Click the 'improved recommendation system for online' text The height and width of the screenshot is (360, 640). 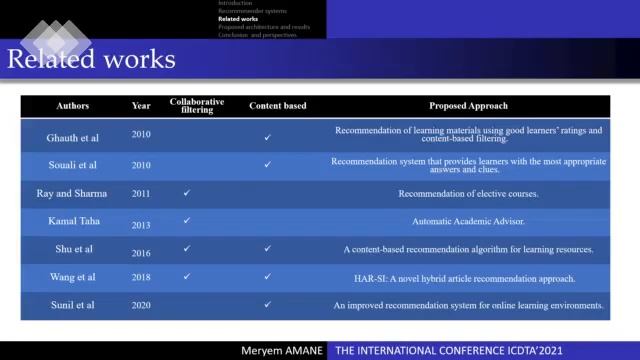468,305
